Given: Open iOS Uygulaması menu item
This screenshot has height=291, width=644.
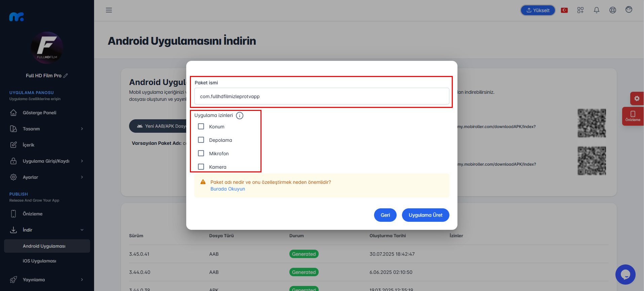Looking at the screenshot, I should (39, 261).
